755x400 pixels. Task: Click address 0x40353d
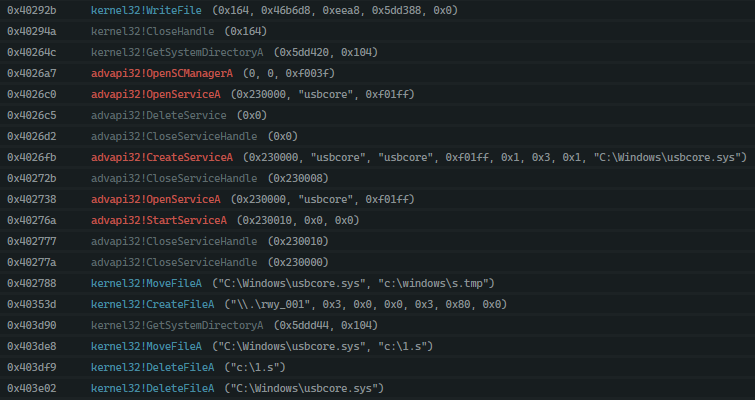tap(32, 304)
